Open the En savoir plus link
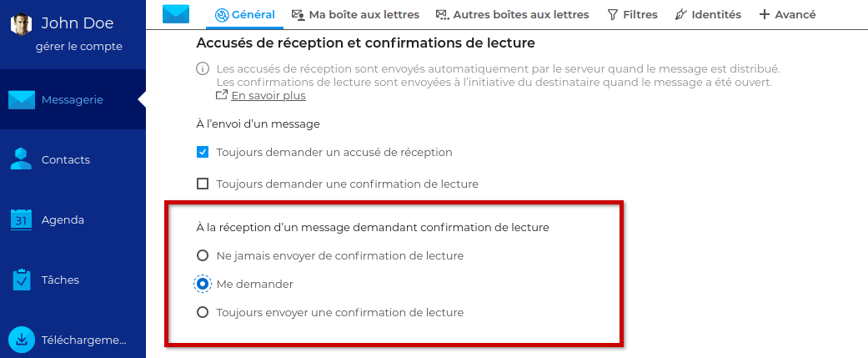This screenshot has width=868, height=358. 268,95
